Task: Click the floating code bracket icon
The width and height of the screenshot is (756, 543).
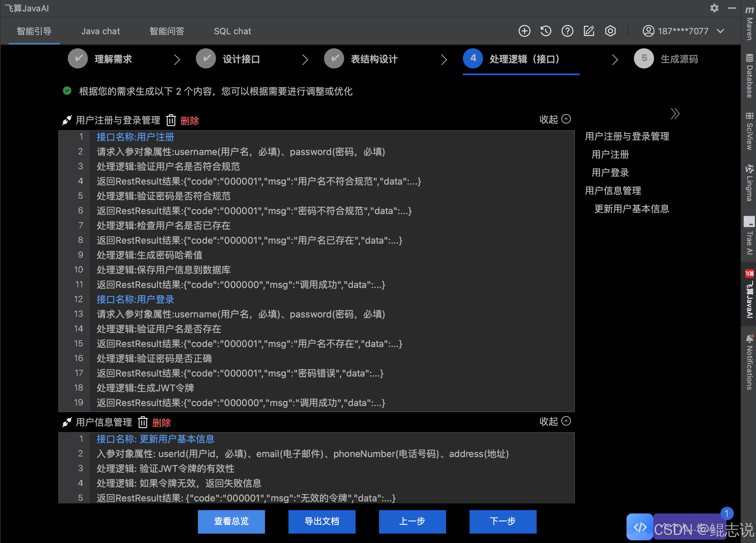Action: click(x=640, y=527)
